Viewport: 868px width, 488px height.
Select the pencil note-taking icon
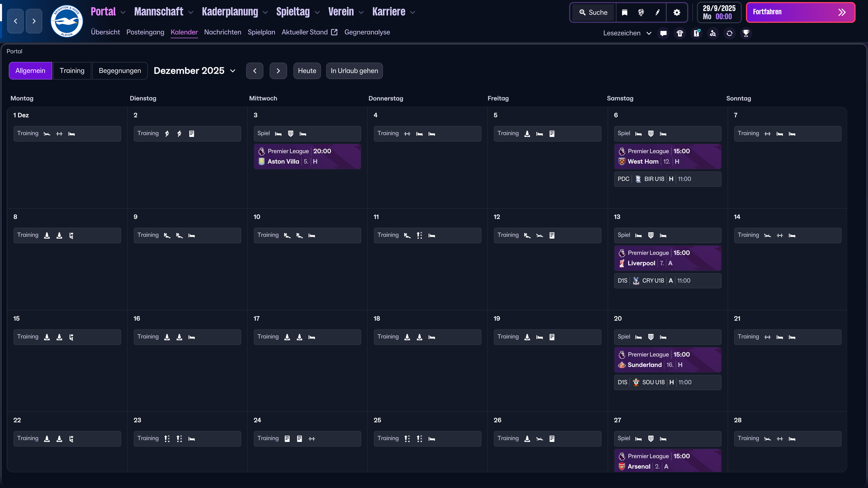click(657, 12)
